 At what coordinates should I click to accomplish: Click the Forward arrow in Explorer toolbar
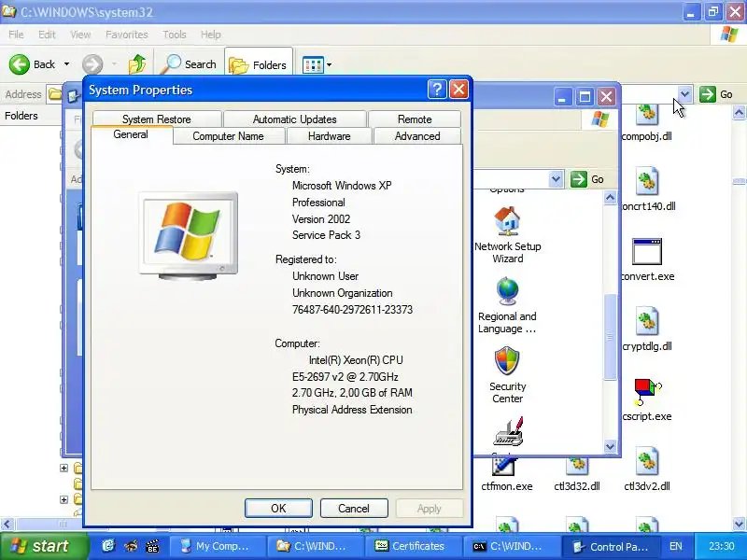click(x=92, y=64)
